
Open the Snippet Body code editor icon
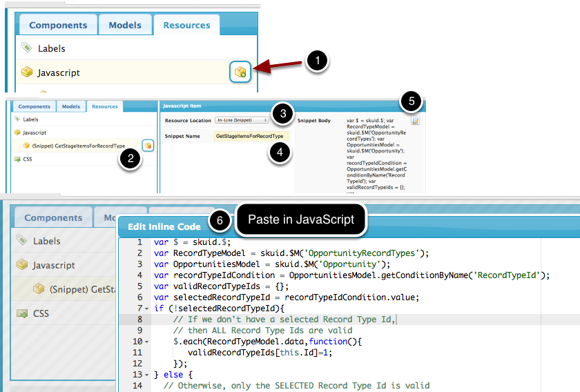[416, 120]
